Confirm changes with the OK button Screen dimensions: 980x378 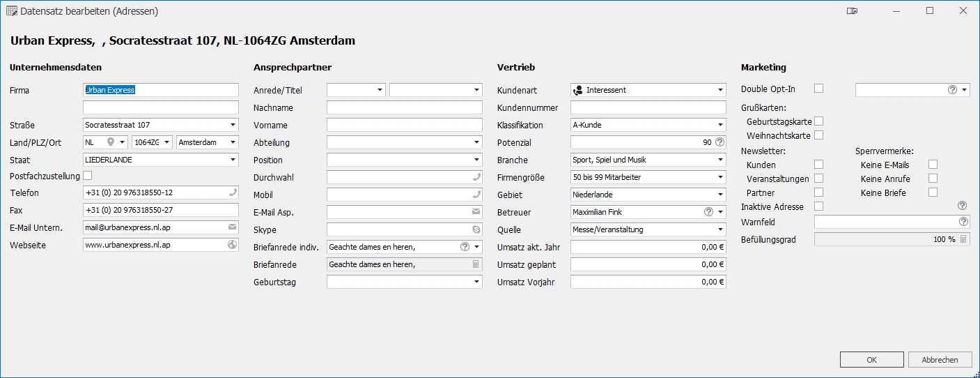pyautogui.click(x=871, y=360)
